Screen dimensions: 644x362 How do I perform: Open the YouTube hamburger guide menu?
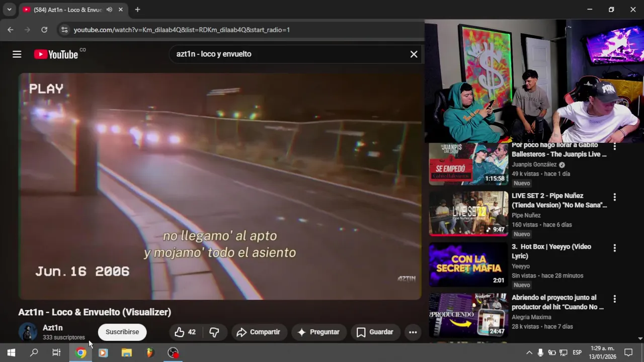[x=17, y=54]
